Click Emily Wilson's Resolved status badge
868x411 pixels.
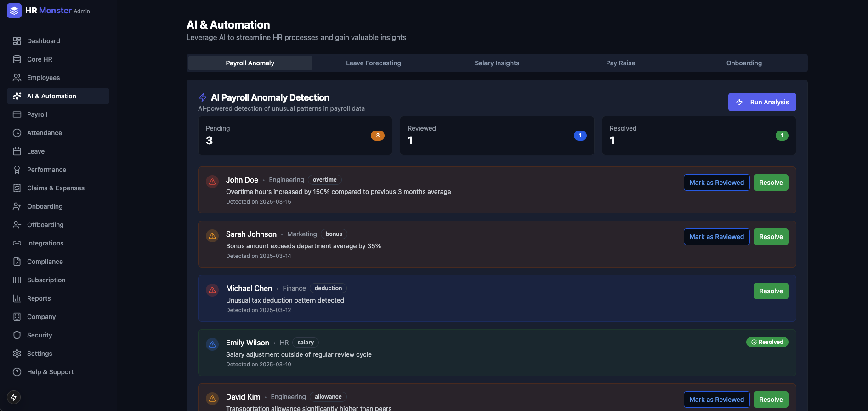(x=767, y=342)
